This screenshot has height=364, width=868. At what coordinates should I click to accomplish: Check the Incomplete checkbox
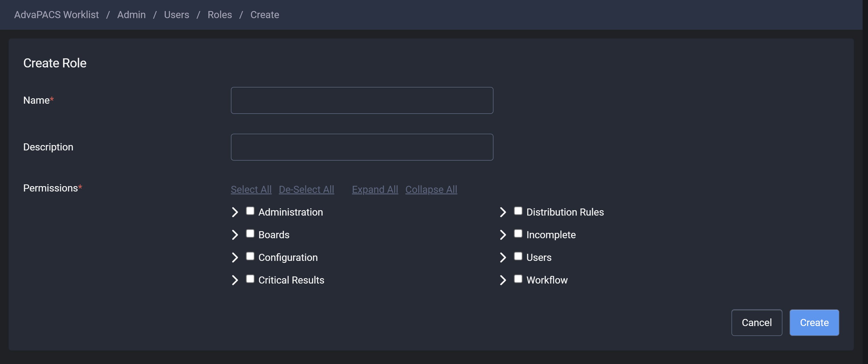[x=518, y=234]
